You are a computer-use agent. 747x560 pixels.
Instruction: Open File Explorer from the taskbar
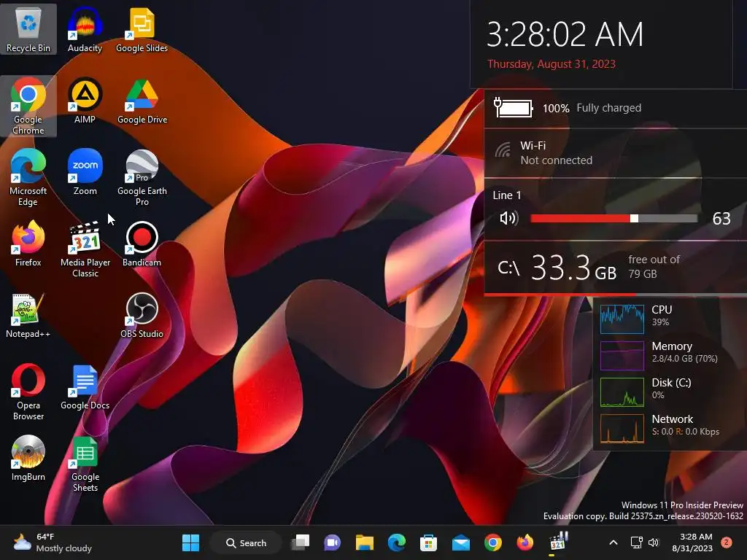[365, 542]
